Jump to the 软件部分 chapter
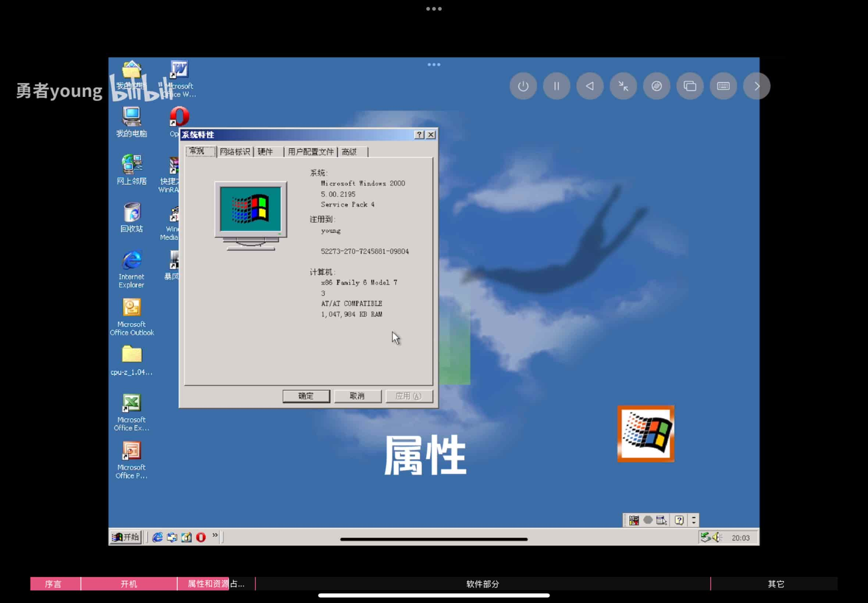 (x=483, y=584)
